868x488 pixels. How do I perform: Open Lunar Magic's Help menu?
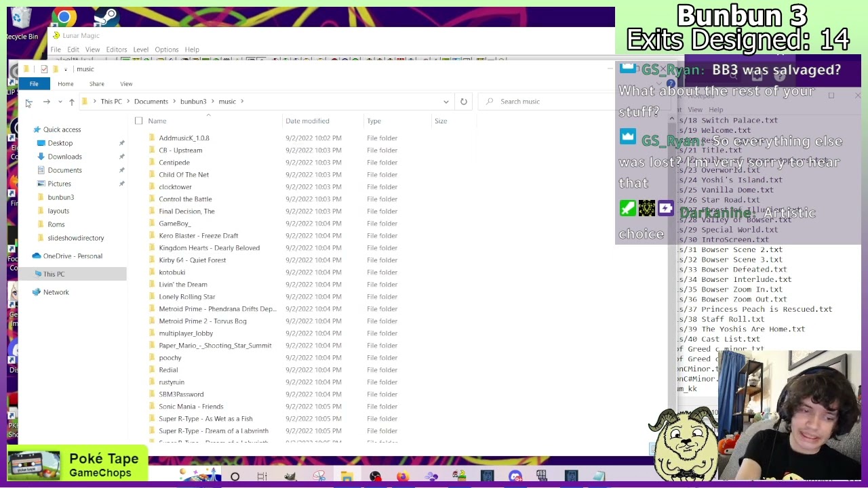pyautogui.click(x=192, y=49)
